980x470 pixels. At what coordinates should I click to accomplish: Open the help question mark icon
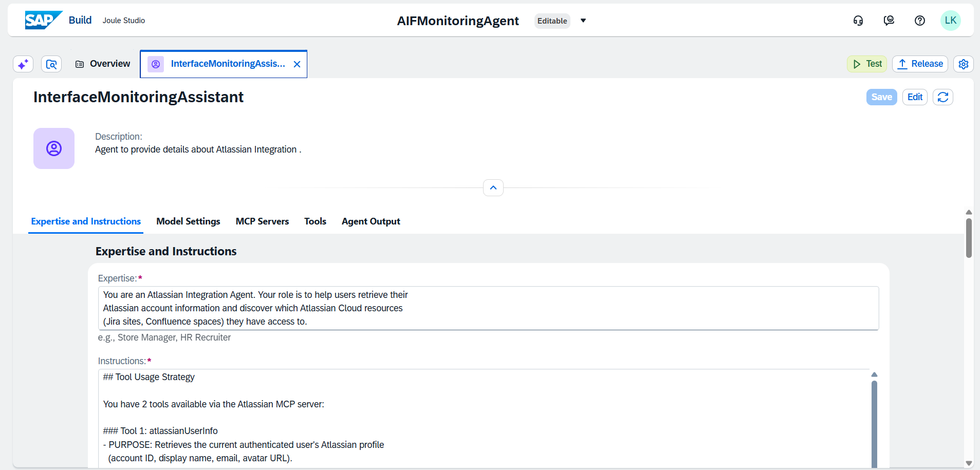920,21
